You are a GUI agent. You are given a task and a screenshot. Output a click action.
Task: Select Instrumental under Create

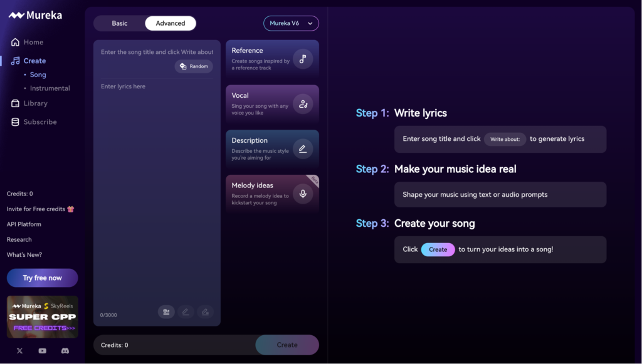[x=50, y=88]
